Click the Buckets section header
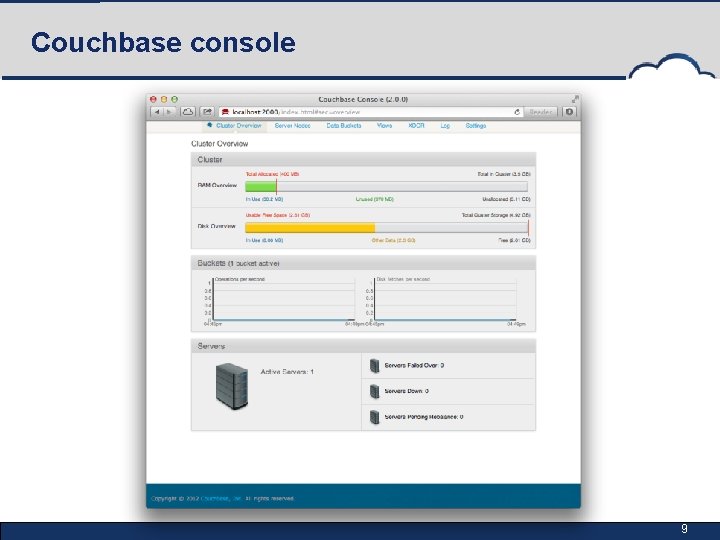 point(363,263)
